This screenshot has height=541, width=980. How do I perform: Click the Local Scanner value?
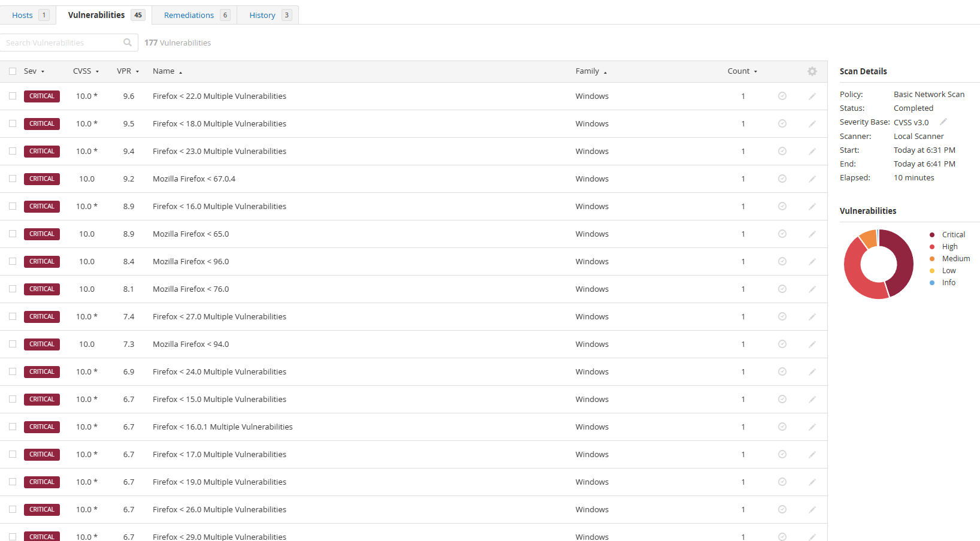coord(918,136)
